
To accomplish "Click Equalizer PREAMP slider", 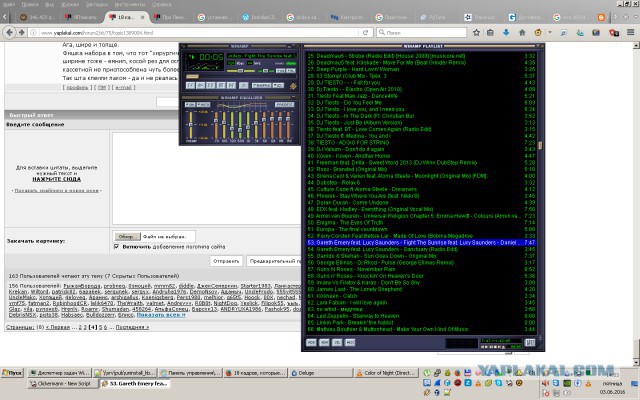I will pos(191,125).
